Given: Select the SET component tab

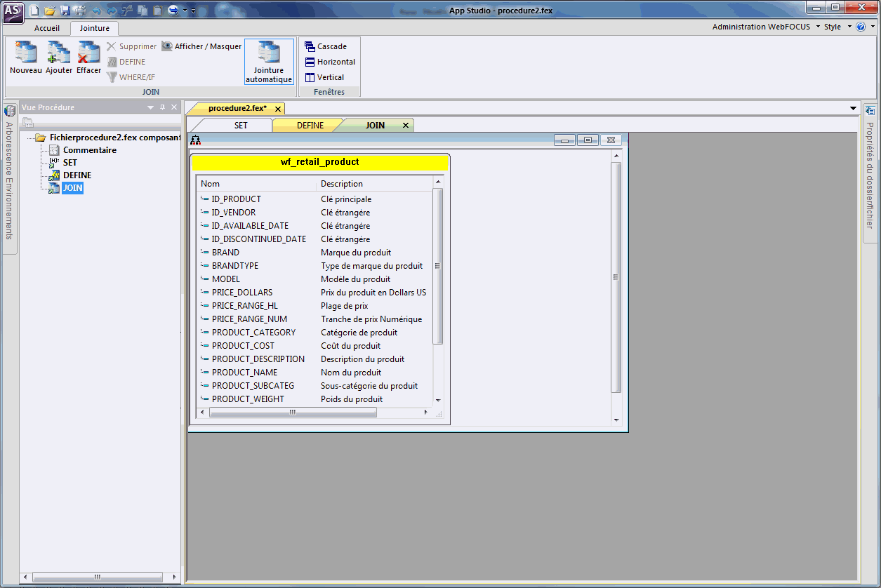Looking at the screenshot, I should (x=241, y=126).
